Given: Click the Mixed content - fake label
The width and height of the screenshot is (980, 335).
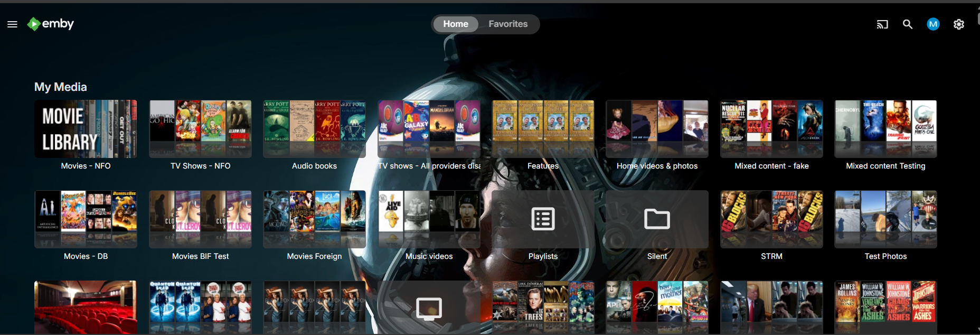Looking at the screenshot, I should coord(771,166).
